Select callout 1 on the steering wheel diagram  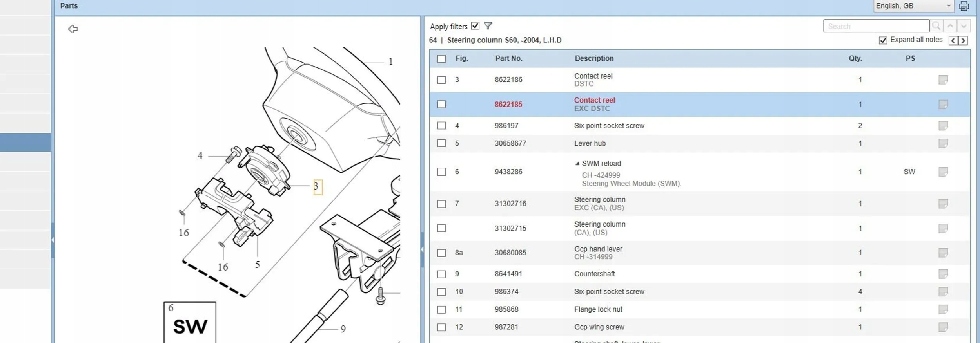tap(390, 62)
